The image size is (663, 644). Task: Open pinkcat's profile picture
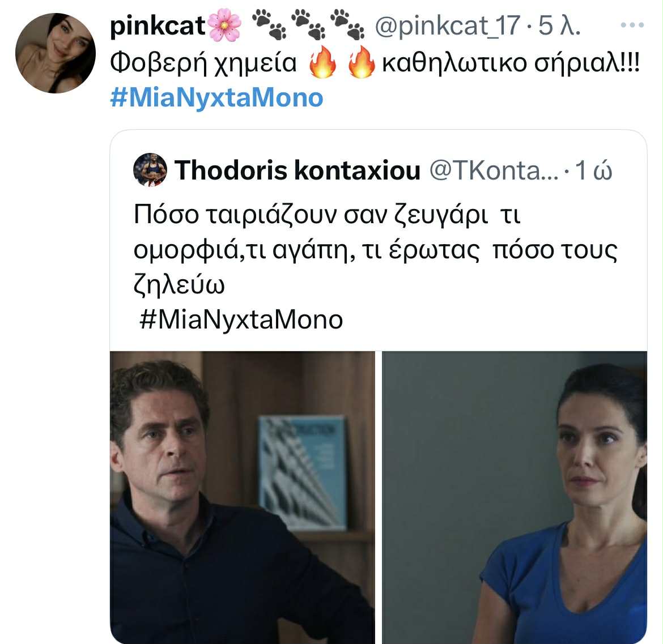[56, 53]
